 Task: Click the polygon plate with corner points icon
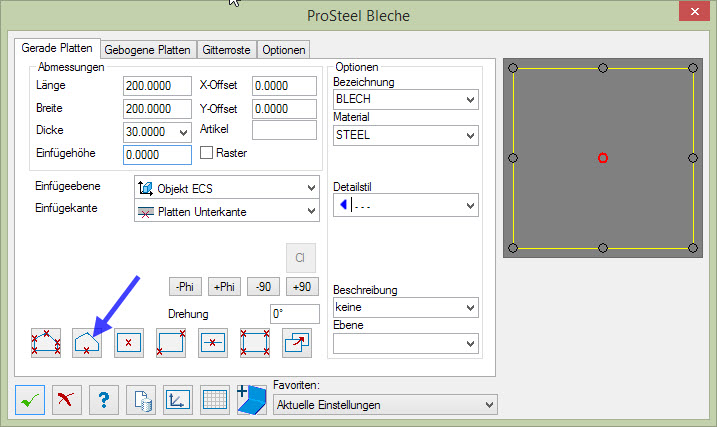point(46,342)
